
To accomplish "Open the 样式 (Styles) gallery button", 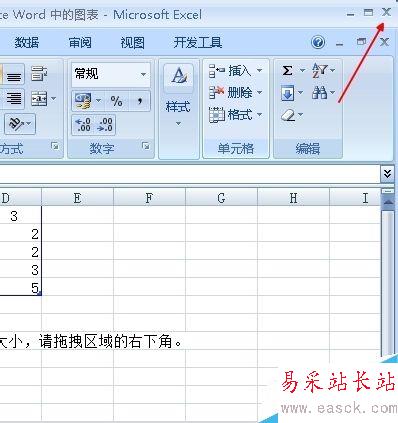I will point(178,96).
